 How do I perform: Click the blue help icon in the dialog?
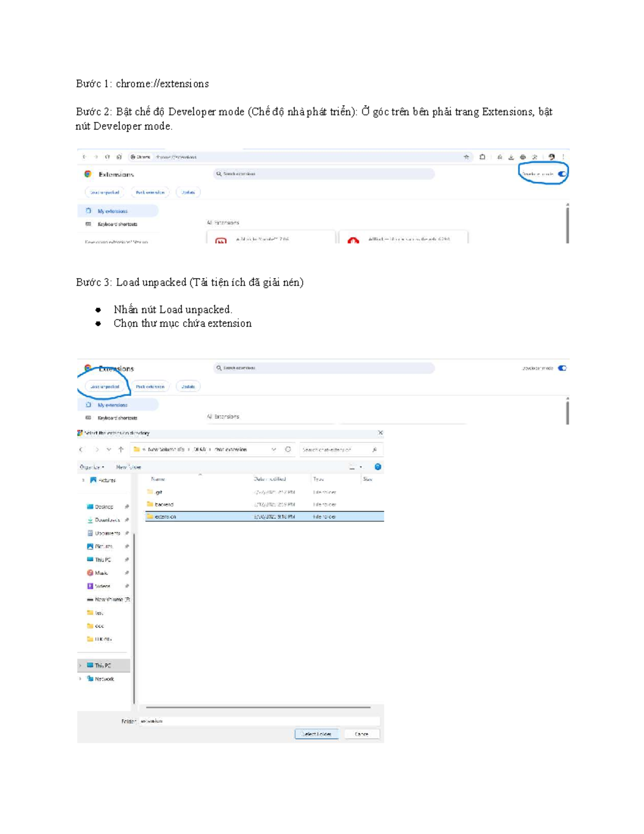[x=378, y=467]
